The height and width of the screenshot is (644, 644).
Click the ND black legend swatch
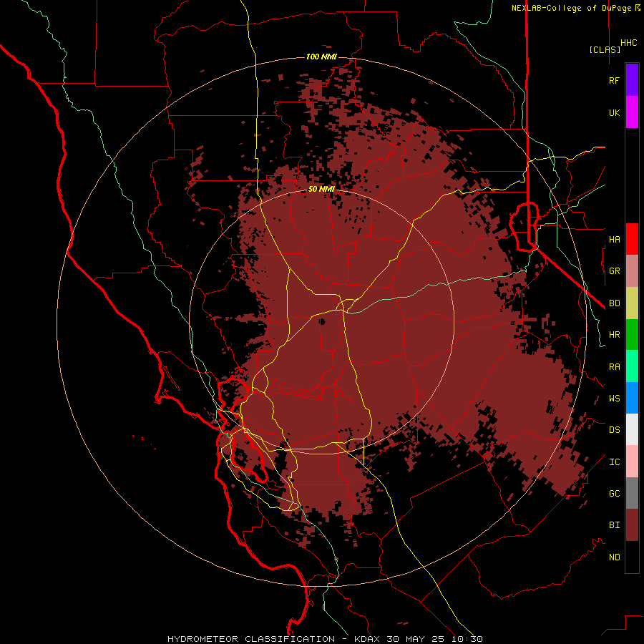click(632, 557)
